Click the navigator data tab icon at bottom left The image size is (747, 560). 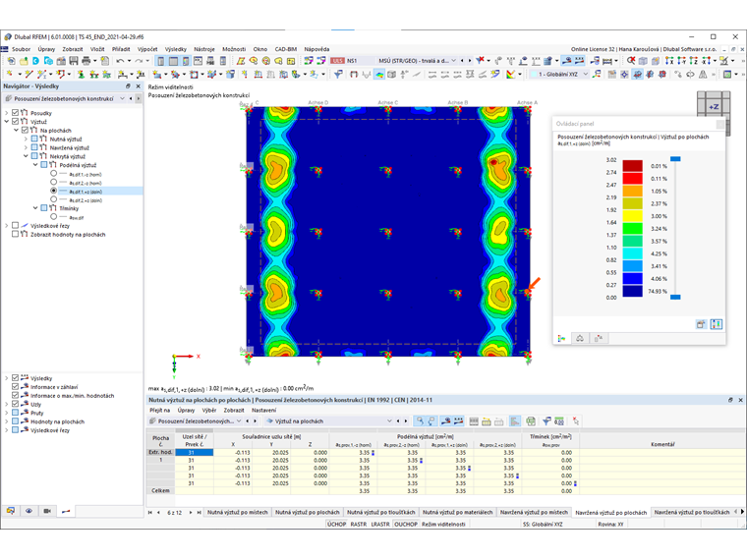click(x=11, y=511)
